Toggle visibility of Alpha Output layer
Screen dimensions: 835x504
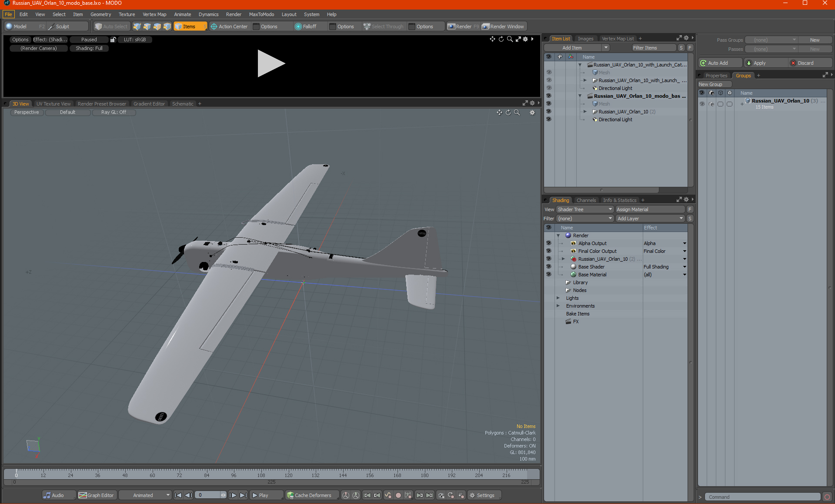pos(548,243)
